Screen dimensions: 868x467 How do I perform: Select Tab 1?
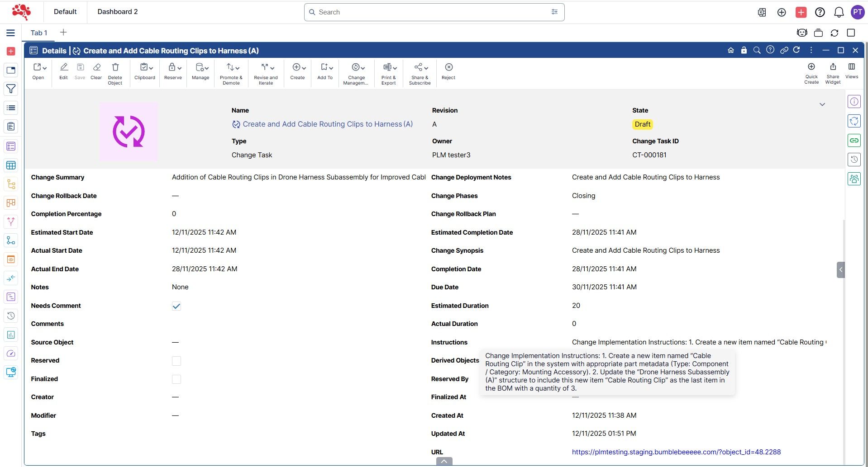[39, 33]
